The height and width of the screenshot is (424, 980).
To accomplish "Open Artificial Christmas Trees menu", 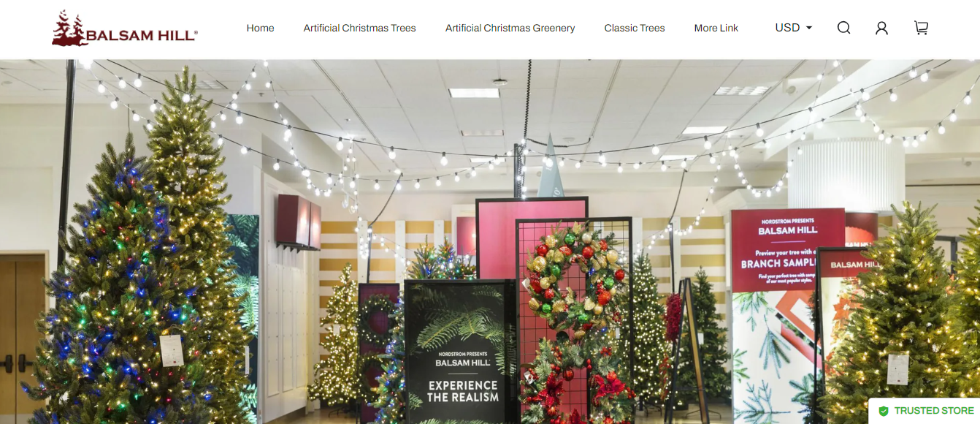I will pos(360,28).
